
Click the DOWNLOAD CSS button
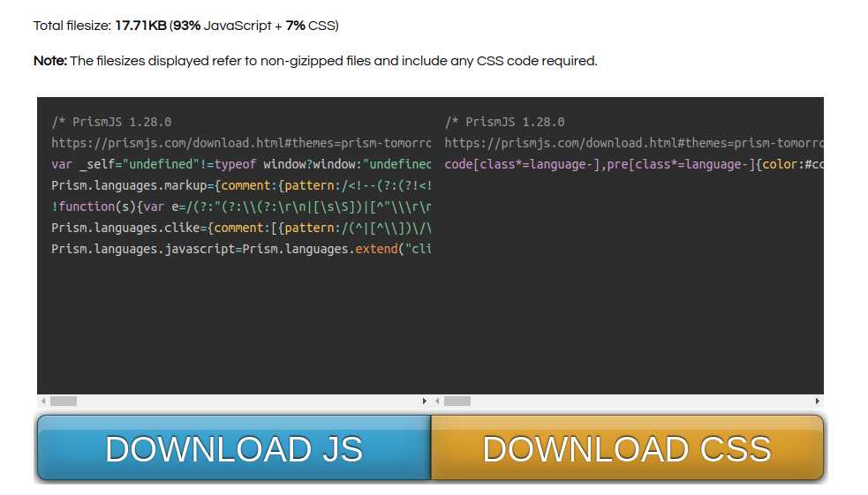coord(627,447)
